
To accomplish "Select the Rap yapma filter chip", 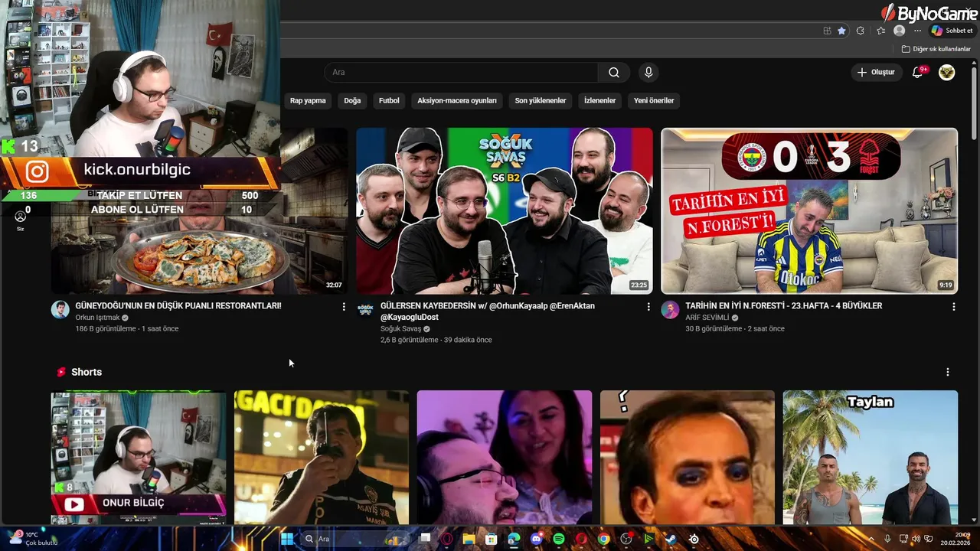I will click(x=308, y=100).
